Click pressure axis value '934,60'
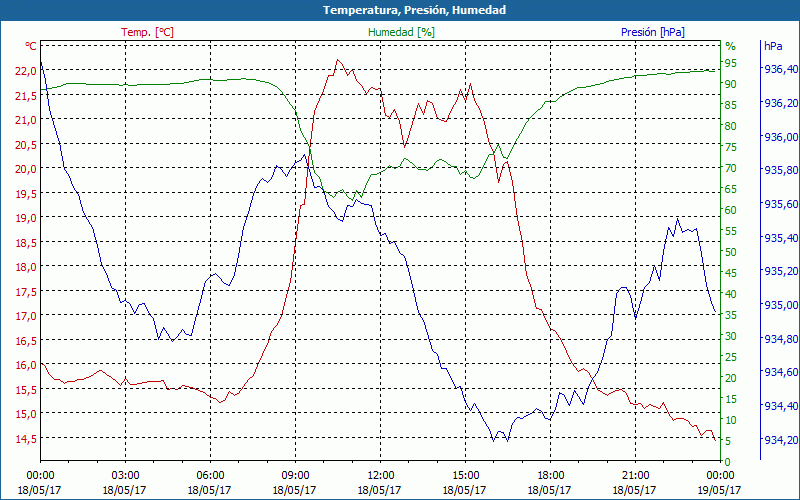 coord(780,372)
